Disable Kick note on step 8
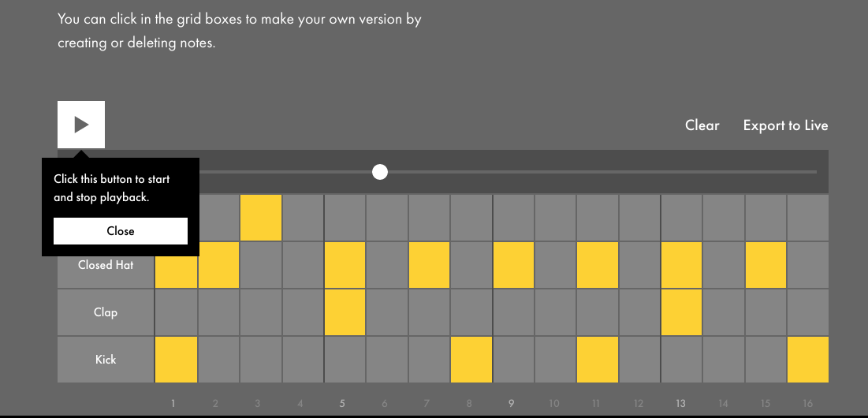The image size is (868, 418). 471,360
